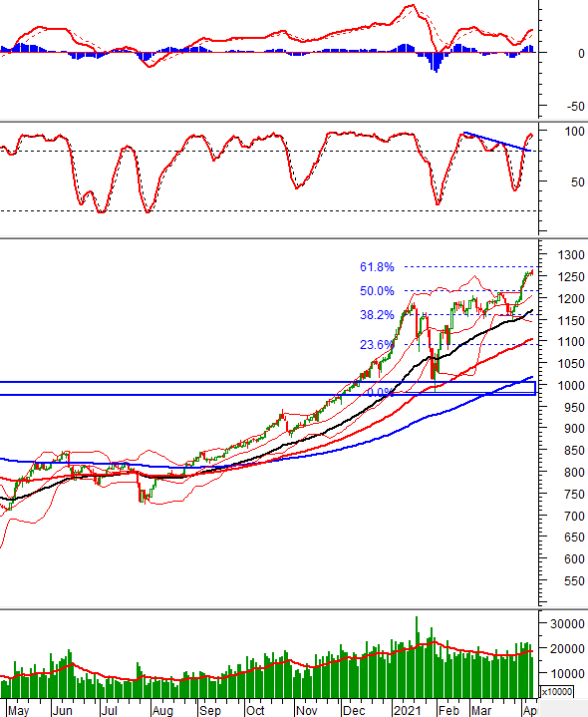Select the 50.0% Fibonacci retracement label
Screen dimensions: 588x717
377,291
